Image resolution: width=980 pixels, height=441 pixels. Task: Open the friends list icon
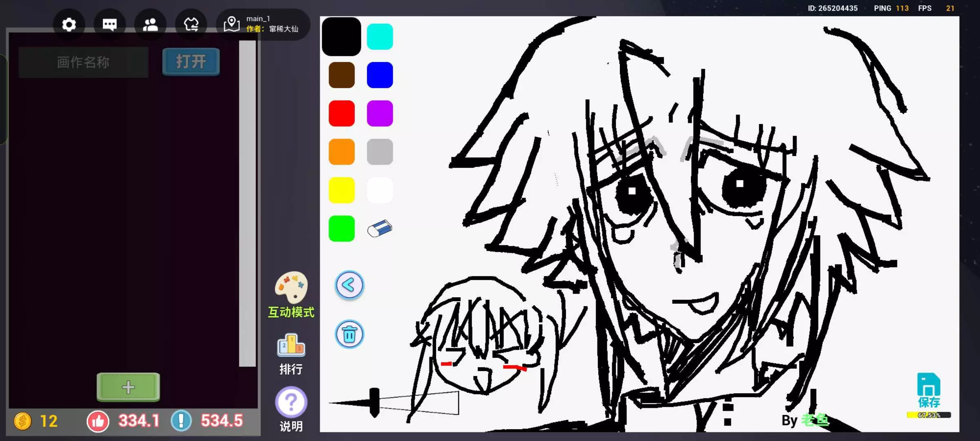(x=150, y=25)
